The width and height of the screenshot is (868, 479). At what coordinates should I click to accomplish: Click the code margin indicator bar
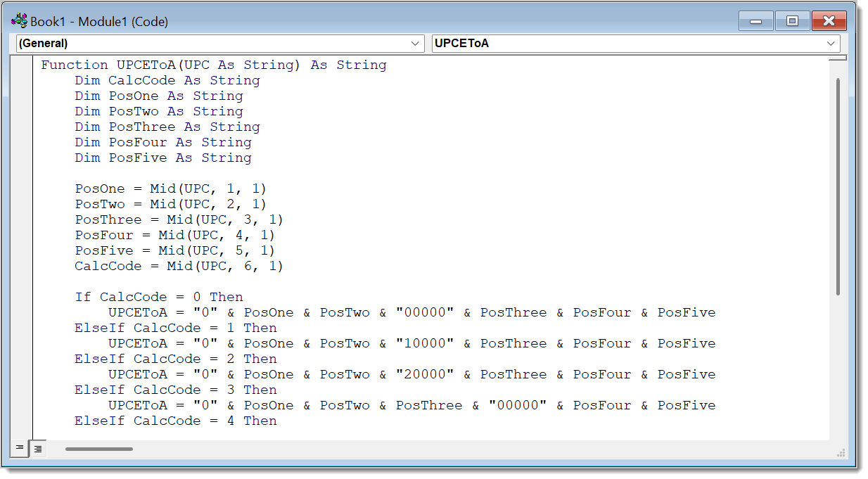click(x=23, y=248)
